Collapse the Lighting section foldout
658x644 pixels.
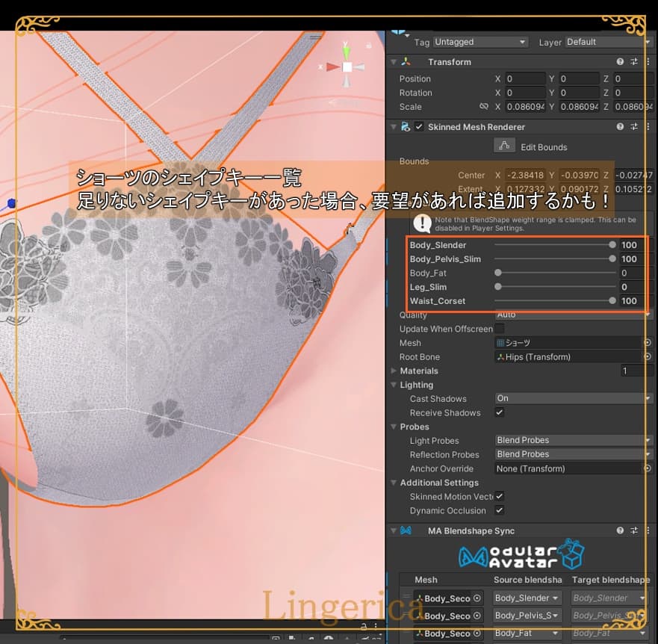pyautogui.click(x=394, y=386)
